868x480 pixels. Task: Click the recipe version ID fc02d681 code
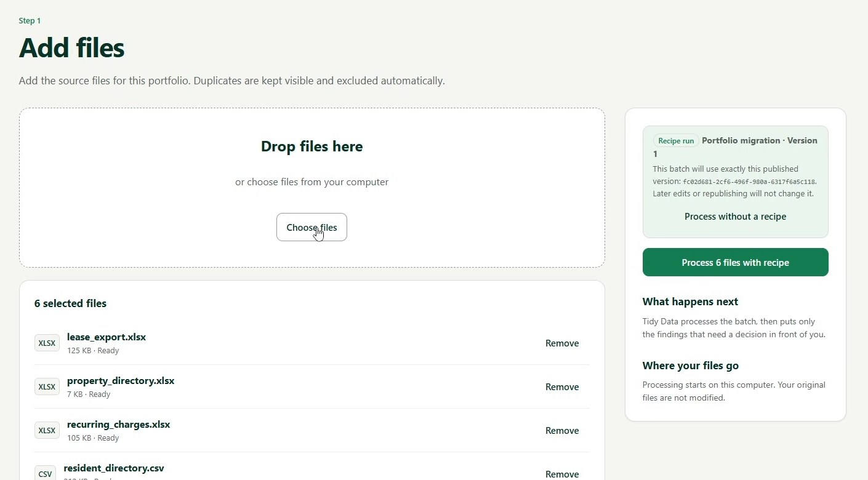pyautogui.click(x=749, y=182)
